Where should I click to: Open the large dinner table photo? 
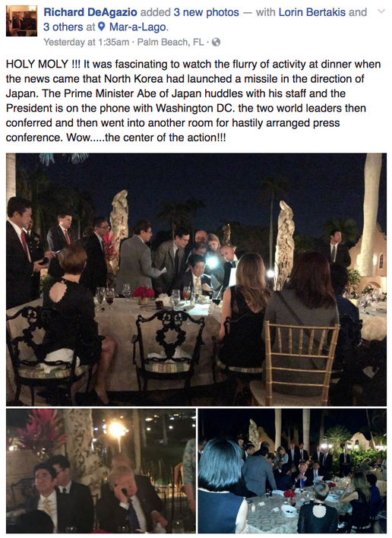tap(196, 280)
